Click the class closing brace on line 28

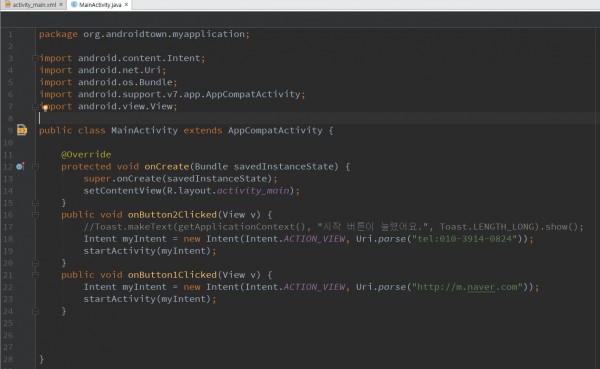pos(42,359)
